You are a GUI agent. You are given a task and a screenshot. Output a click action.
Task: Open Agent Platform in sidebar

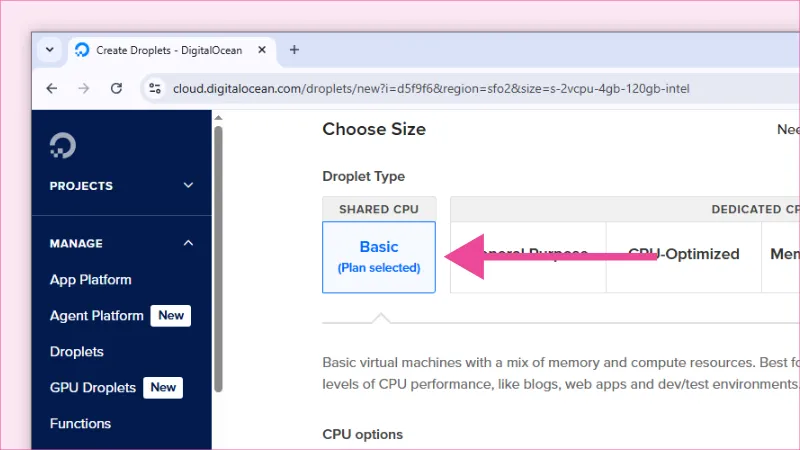click(96, 316)
